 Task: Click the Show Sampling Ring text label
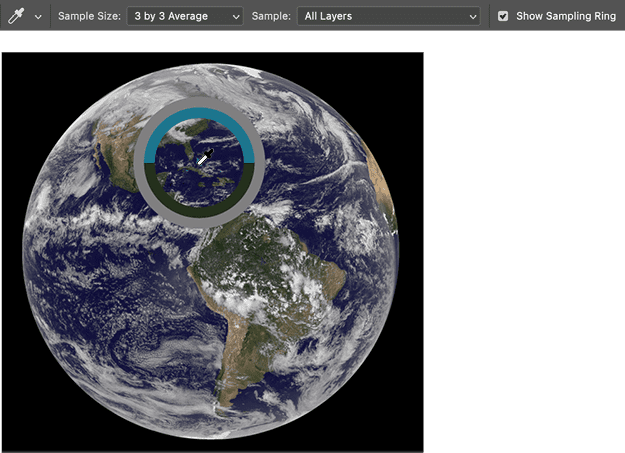pos(565,17)
